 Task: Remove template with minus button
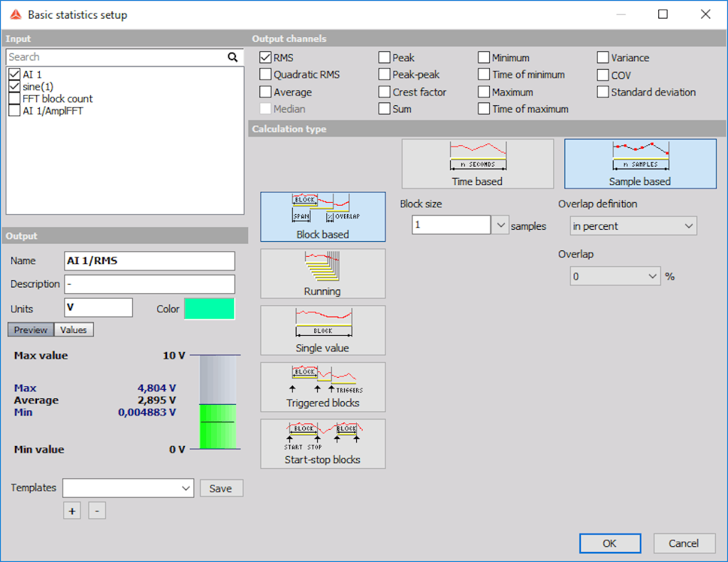[97, 511]
